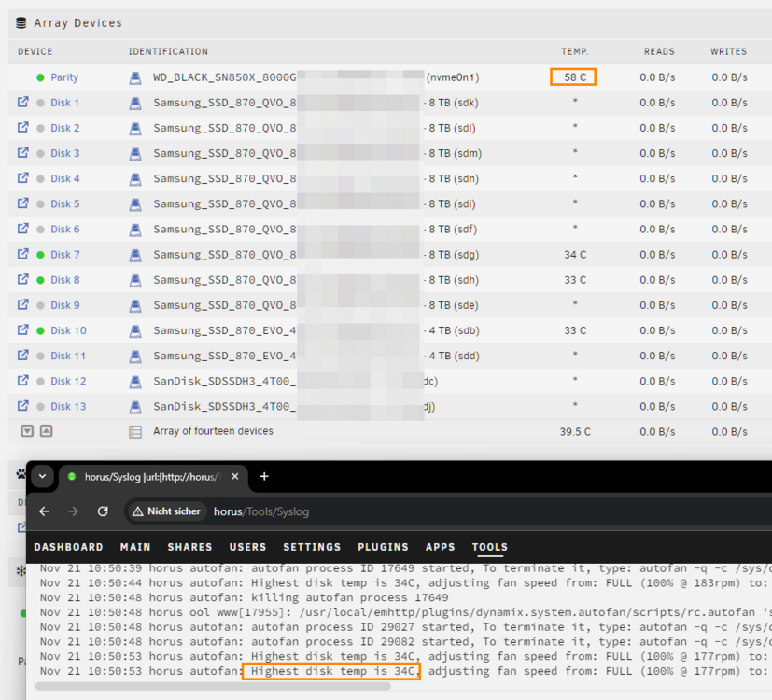Click the TEMP. column header
772x700 pixels.
(x=575, y=51)
